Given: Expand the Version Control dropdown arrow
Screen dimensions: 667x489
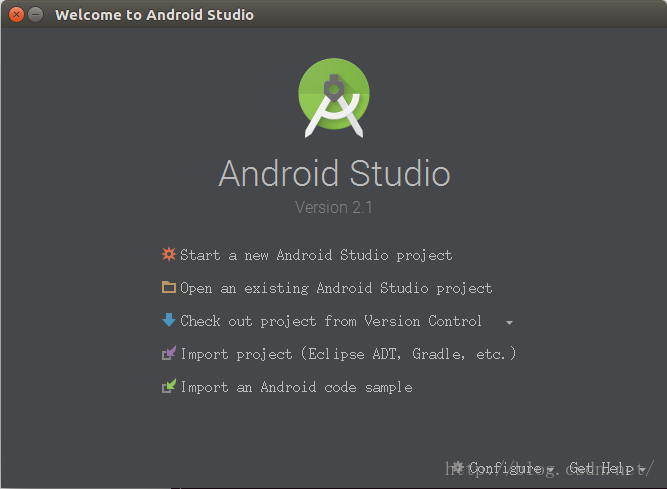Looking at the screenshot, I should click(x=509, y=323).
